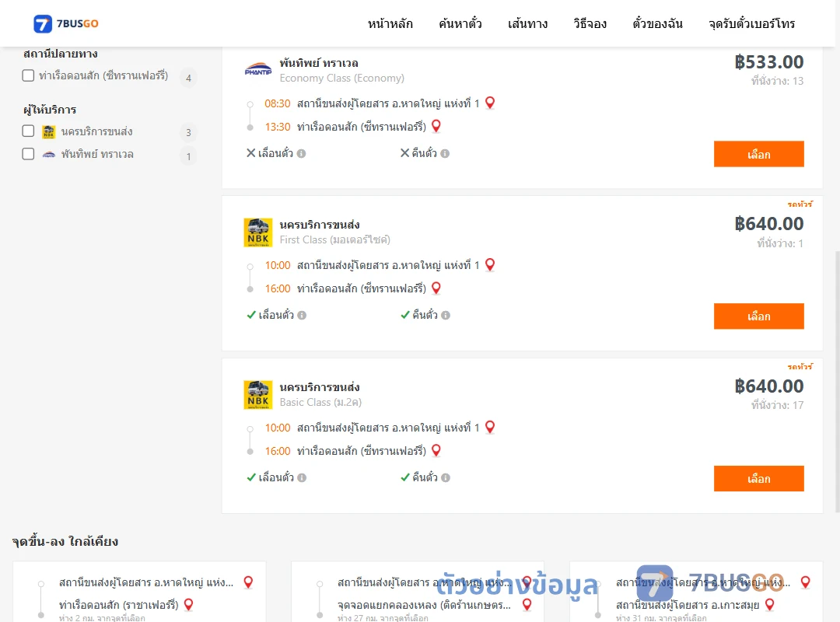Open the ตั๋วของฉัน navigation link
The width and height of the screenshot is (840, 622).
657,23
